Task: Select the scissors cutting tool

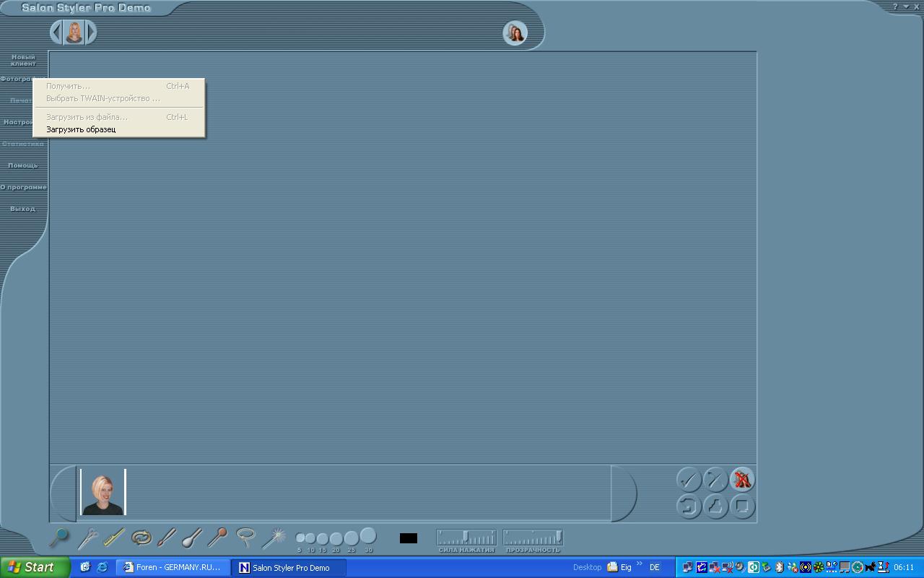Action: (x=88, y=538)
